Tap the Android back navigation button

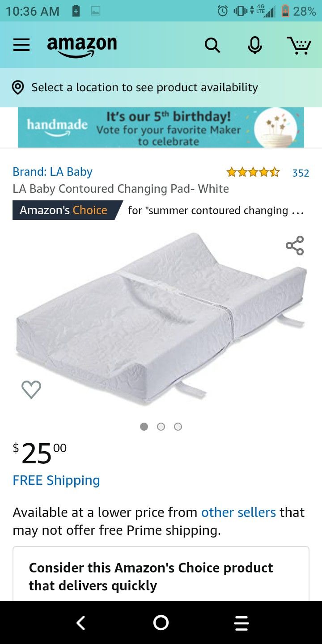click(80, 623)
